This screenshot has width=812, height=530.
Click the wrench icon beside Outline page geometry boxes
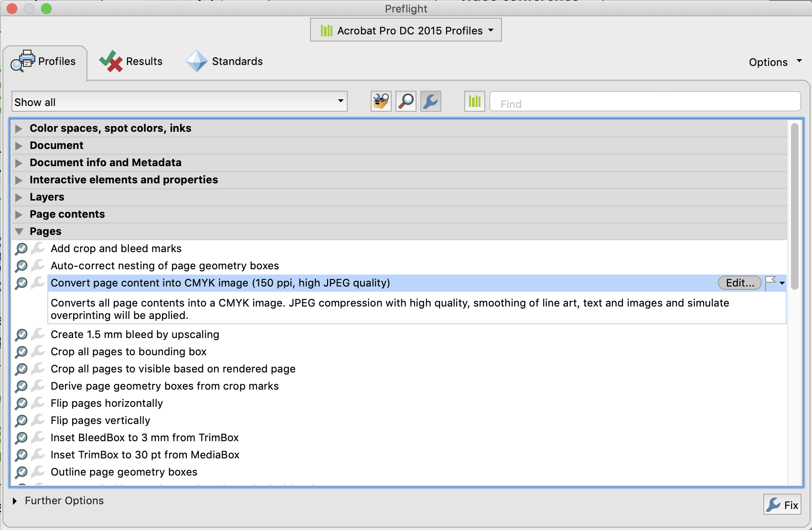(38, 472)
